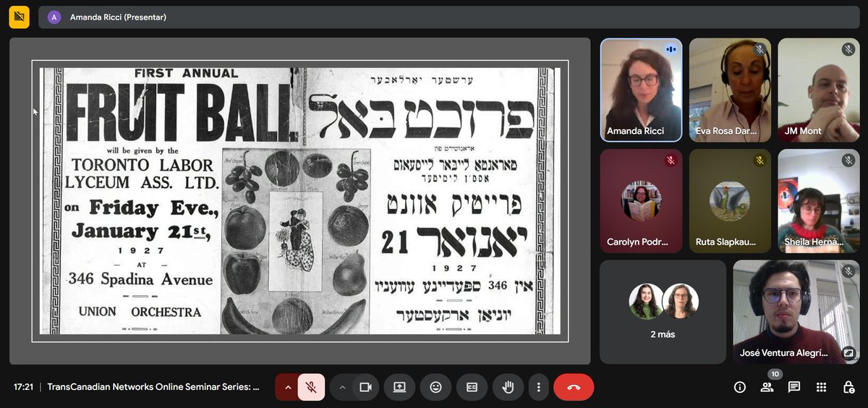
Task: Select Ruta Slapkau... participant tile
Action: pyautogui.click(x=730, y=201)
